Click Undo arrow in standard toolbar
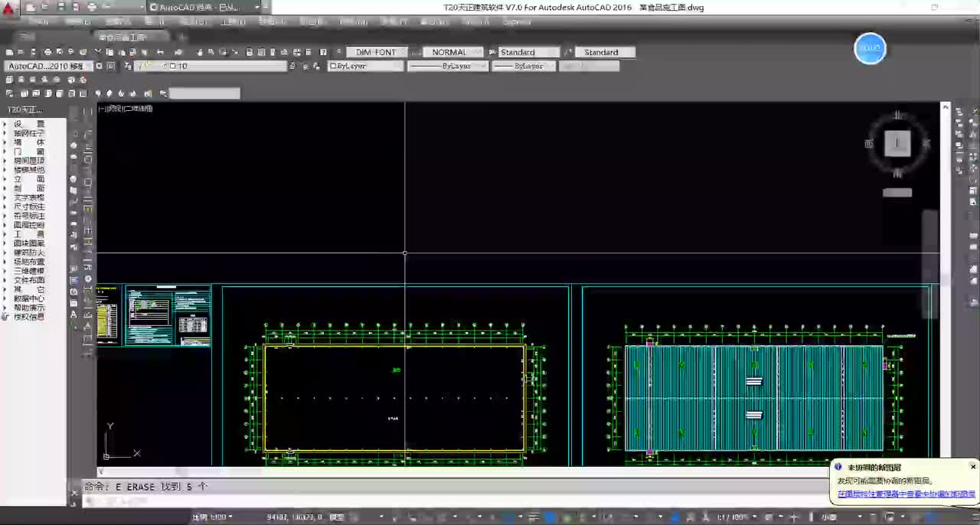 [160, 52]
